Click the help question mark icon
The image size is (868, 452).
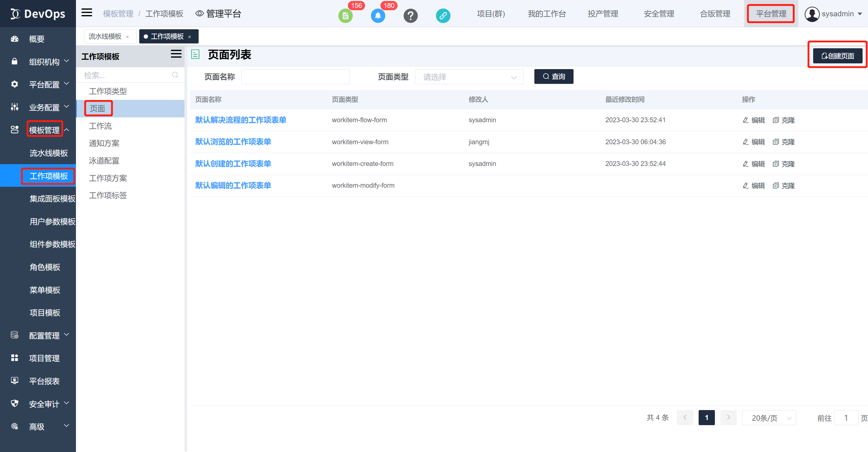(x=410, y=15)
